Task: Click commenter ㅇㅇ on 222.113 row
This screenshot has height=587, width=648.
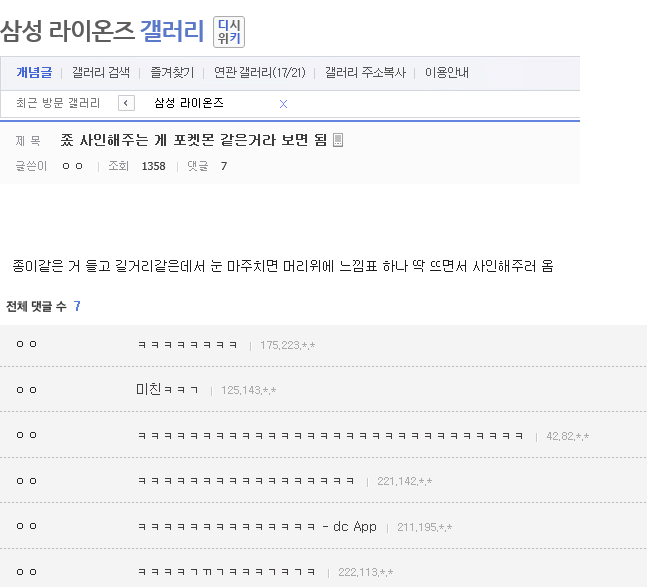Action: (x=26, y=572)
